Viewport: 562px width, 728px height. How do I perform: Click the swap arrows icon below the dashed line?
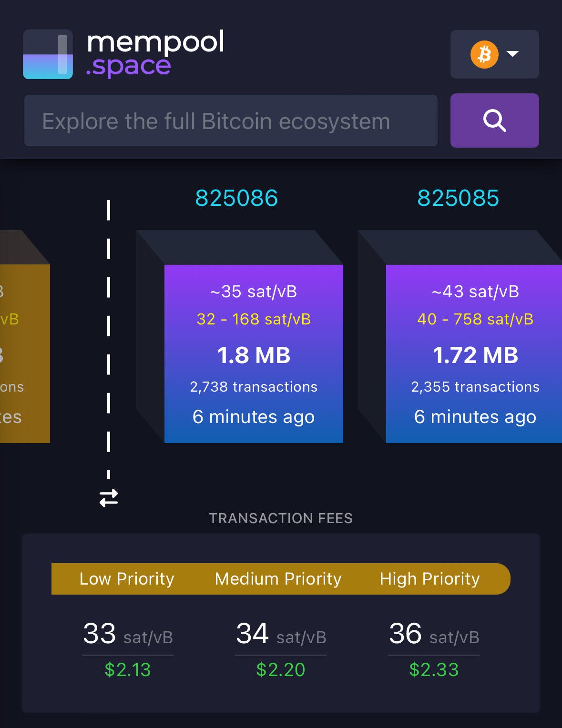pyautogui.click(x=109, y=498)
